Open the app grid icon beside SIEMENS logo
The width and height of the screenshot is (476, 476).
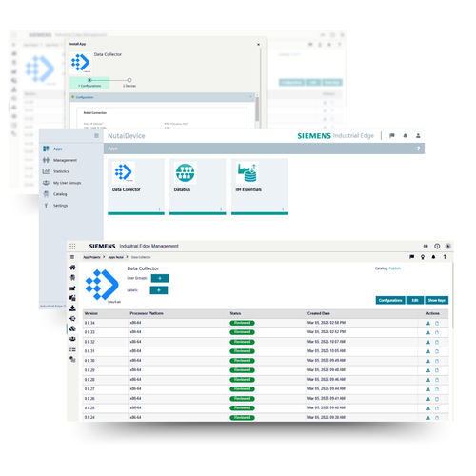pos(72,247)
